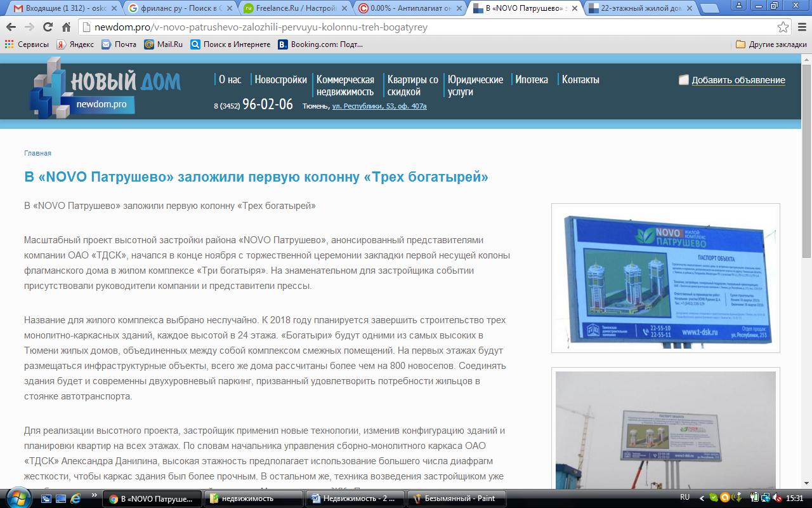
Task: Click the Новый Дом site logo
Action: click(105, 88)
